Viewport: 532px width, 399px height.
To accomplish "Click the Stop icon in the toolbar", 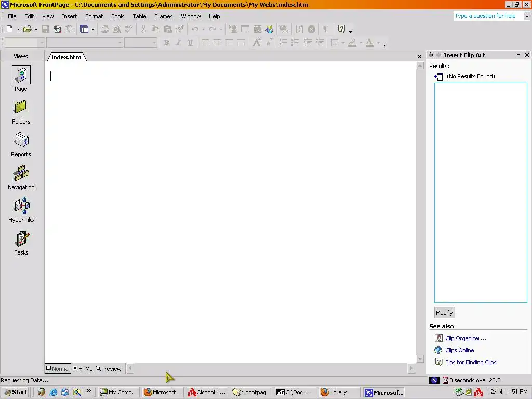I will coord(312,29).
